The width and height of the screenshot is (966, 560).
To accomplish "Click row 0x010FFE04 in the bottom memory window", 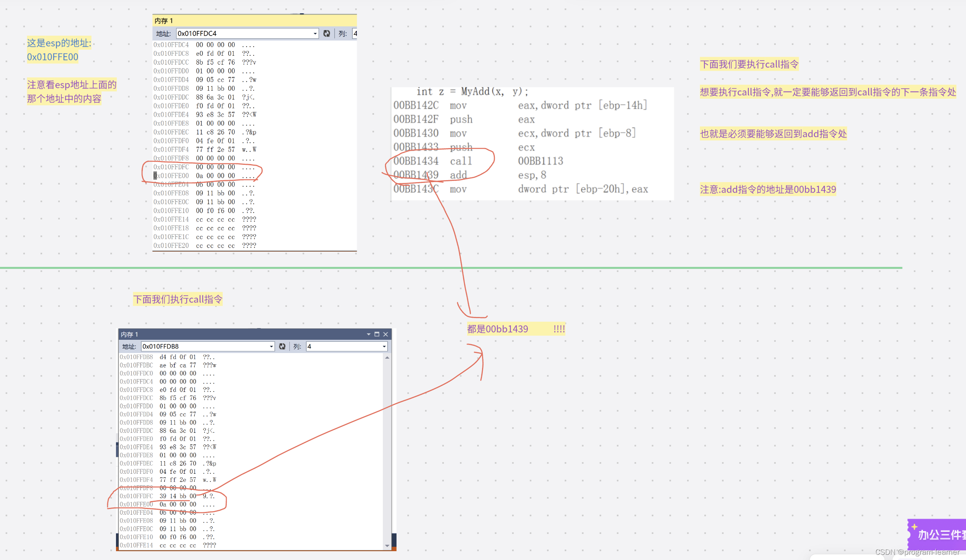I will pos(167,513).
